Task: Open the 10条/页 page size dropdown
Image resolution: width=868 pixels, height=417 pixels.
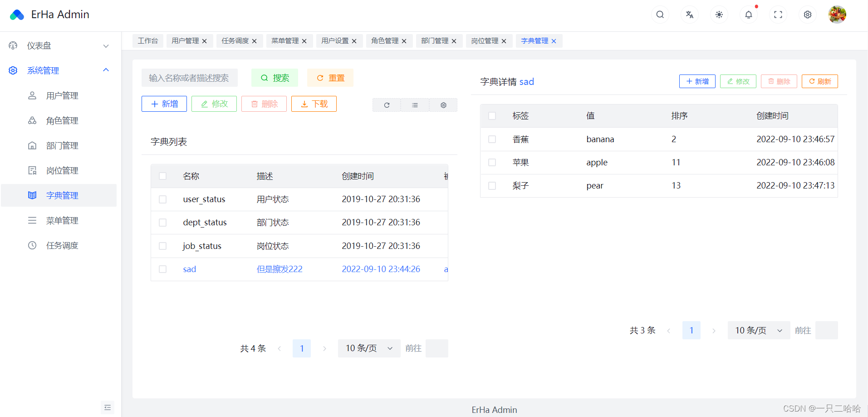Action: (x=368, y=348)
